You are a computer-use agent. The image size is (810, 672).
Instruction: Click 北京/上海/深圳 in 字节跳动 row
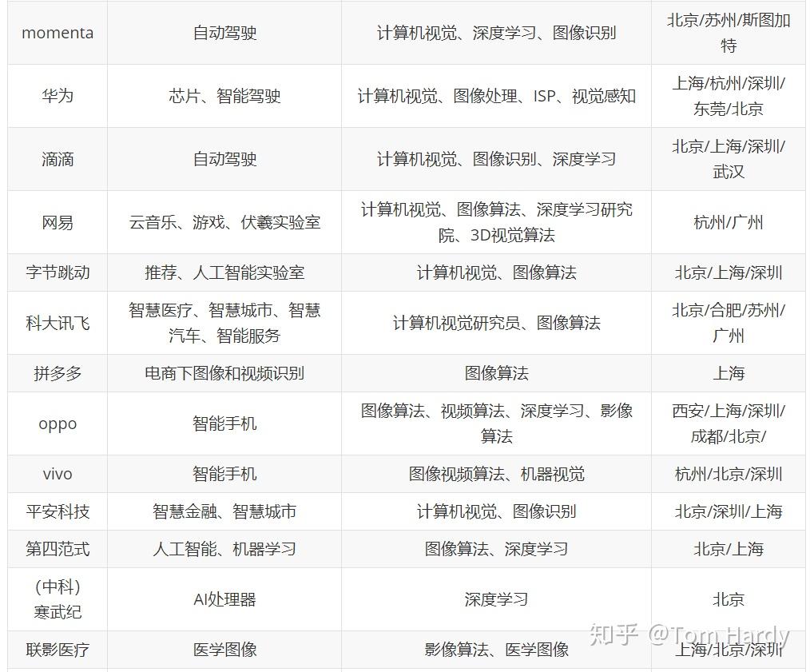[729, 272]
